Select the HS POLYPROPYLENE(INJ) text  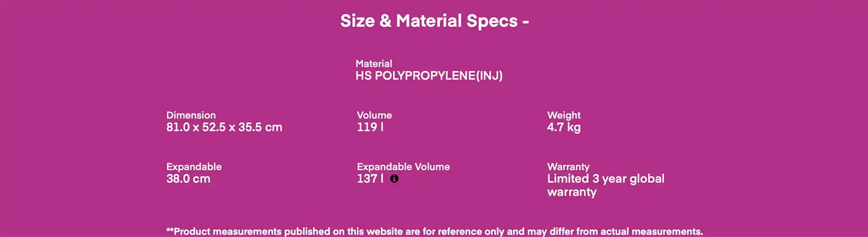[429, 76]
